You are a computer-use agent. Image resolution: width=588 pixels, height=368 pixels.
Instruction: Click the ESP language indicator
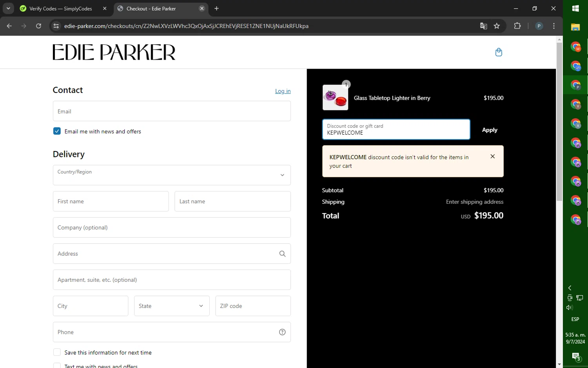[575, 319]
